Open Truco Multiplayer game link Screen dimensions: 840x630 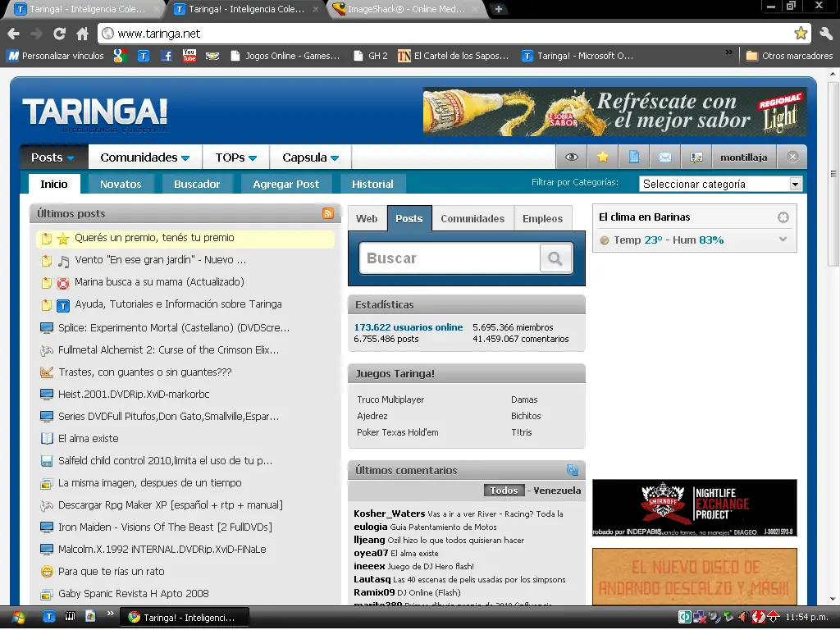[x=390, y=399]
